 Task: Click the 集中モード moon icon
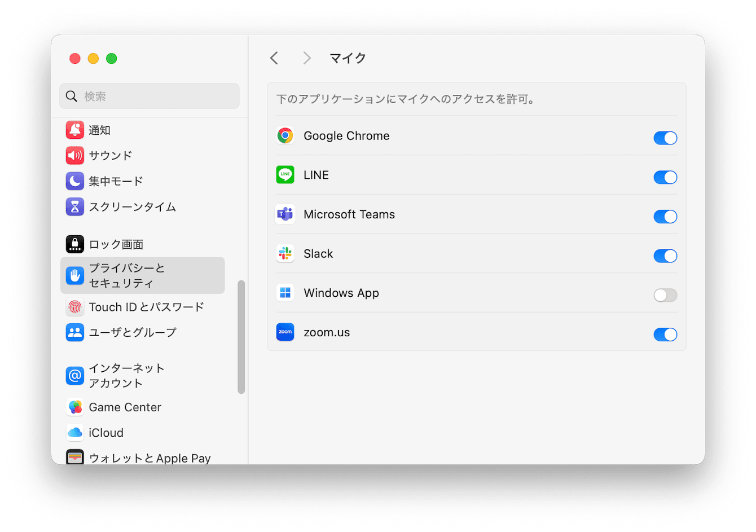pyautogui.click(x=75, y=181)
